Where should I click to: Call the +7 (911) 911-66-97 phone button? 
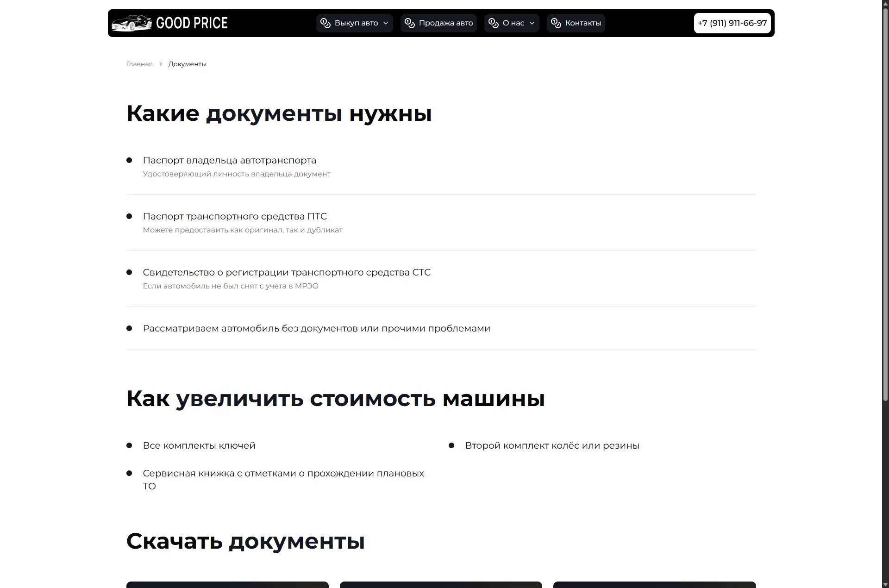pos(732,23)
